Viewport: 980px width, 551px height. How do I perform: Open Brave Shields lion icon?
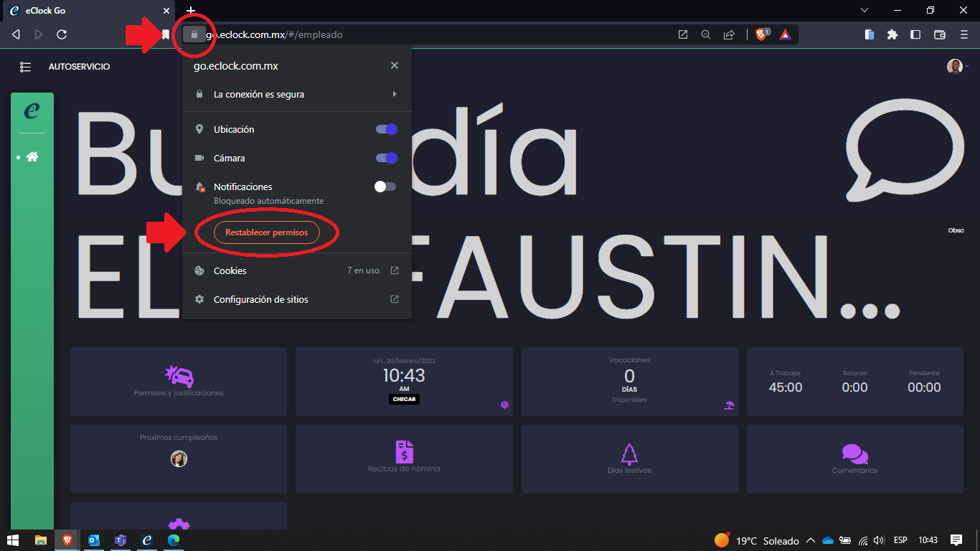click(762, 34)
